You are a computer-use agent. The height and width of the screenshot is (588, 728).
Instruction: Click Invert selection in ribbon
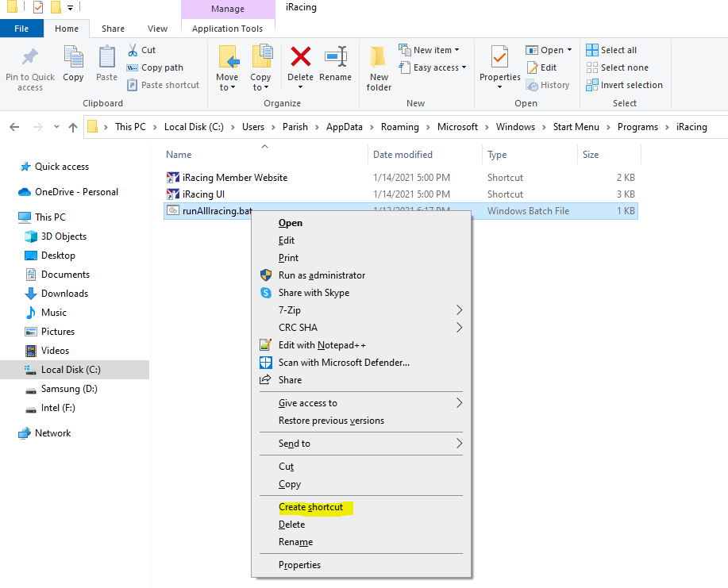pos(625,85)
